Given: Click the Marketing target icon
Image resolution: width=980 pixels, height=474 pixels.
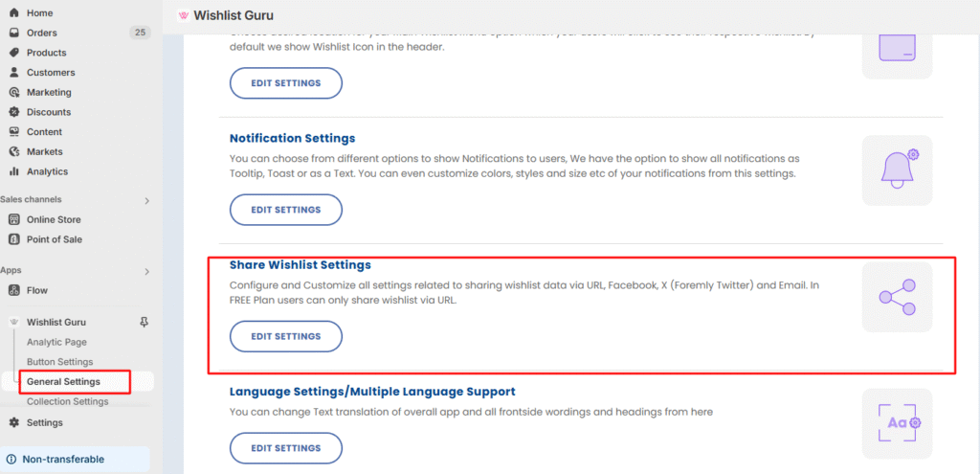Looking at the screenshot, I should point(14,93).
